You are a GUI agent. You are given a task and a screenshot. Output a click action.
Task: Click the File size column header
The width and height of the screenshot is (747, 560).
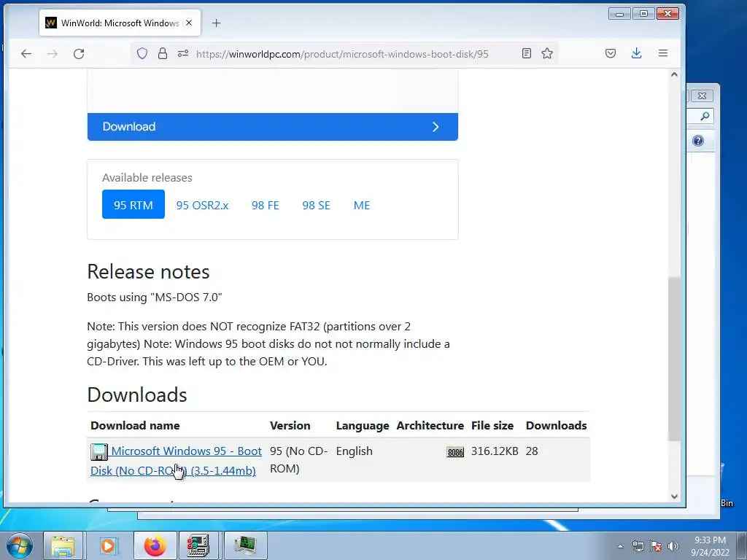pyautogui.click(x=492, y=425)
